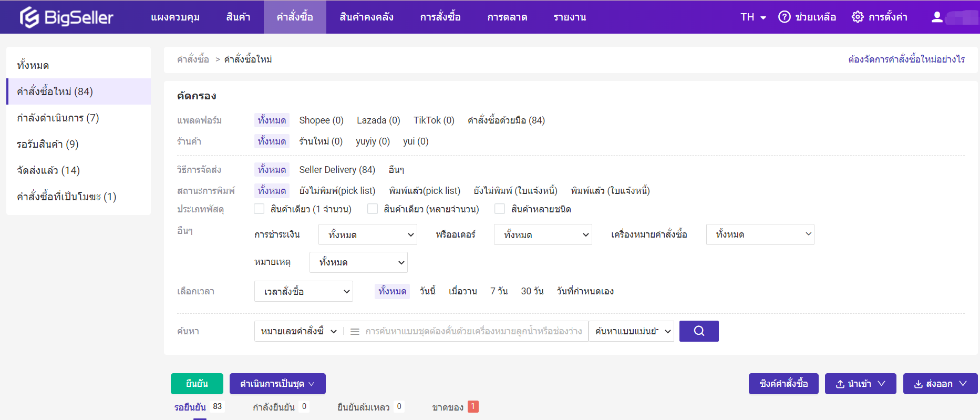Viewport: 980px width, 420px height.
Task: Open settings via the gear icon
Action: pos(857,17)
